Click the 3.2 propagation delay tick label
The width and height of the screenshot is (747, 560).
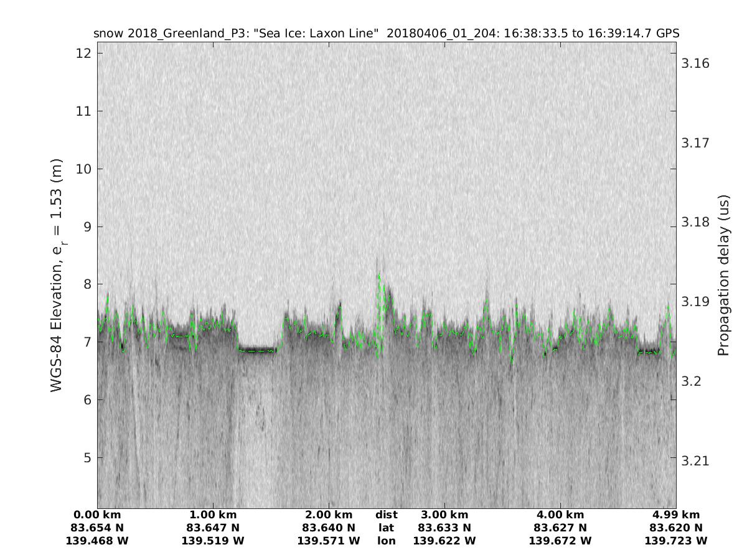[692, 381]
